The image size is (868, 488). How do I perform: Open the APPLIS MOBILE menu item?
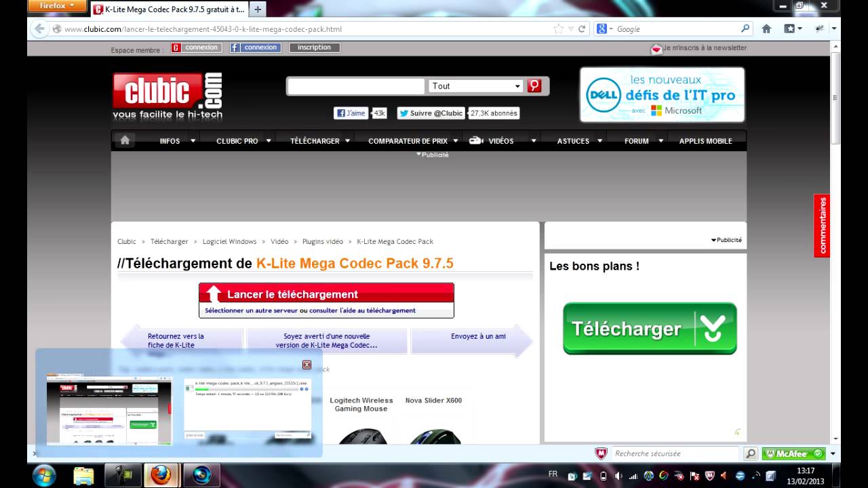tap(705, 141)
